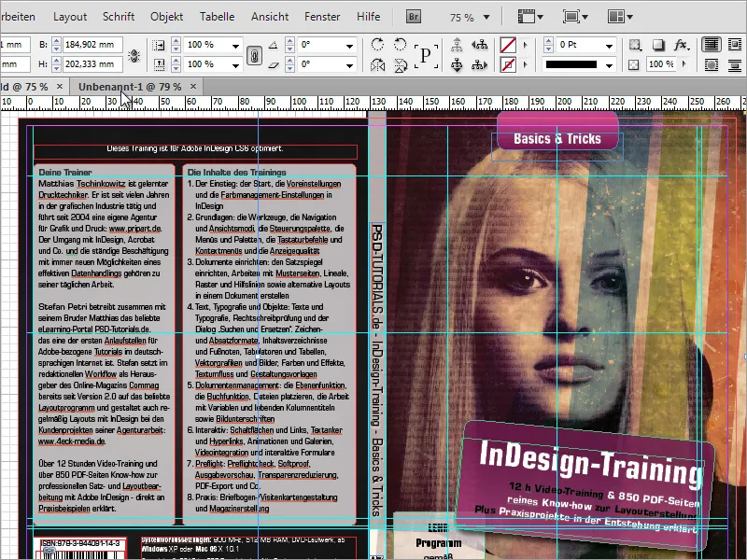Click the stroke color swatch
747x560 pixels.
tap(508, 64)
